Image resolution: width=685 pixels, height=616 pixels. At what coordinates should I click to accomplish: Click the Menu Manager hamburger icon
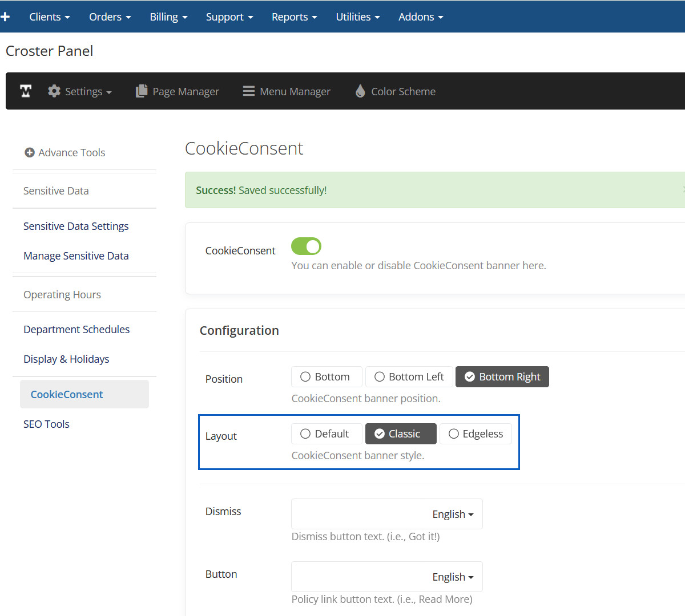coord(248,91)
